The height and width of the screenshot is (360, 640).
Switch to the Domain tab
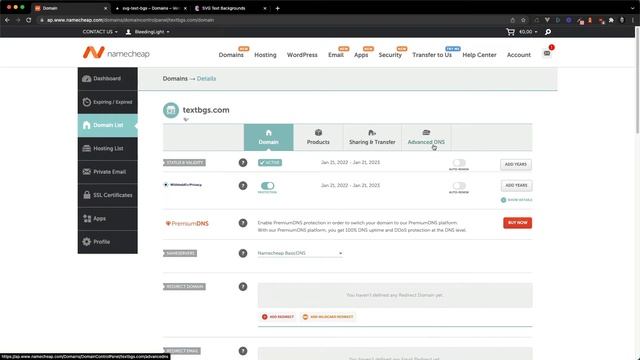pyautogui.click(x=269, y=137)
